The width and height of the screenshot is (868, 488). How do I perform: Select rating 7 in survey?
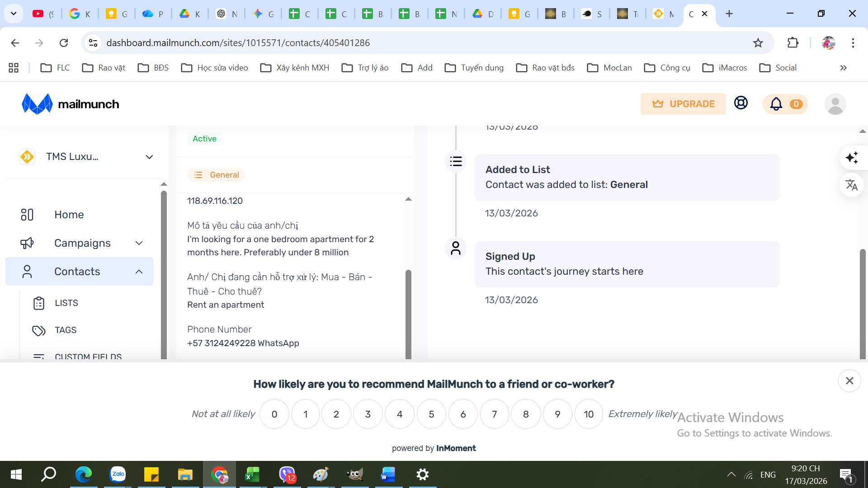point(494,414)
